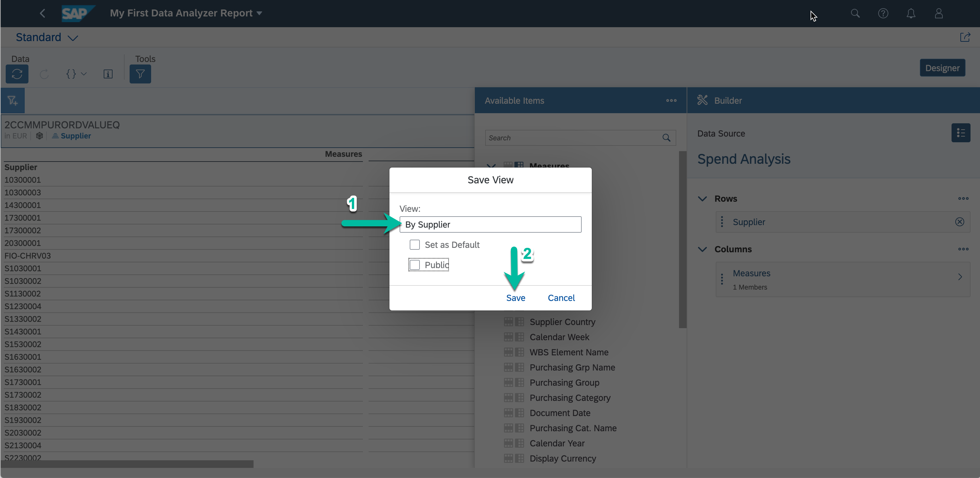
Task: Open the notifications bell
Action: click(911, 14)
